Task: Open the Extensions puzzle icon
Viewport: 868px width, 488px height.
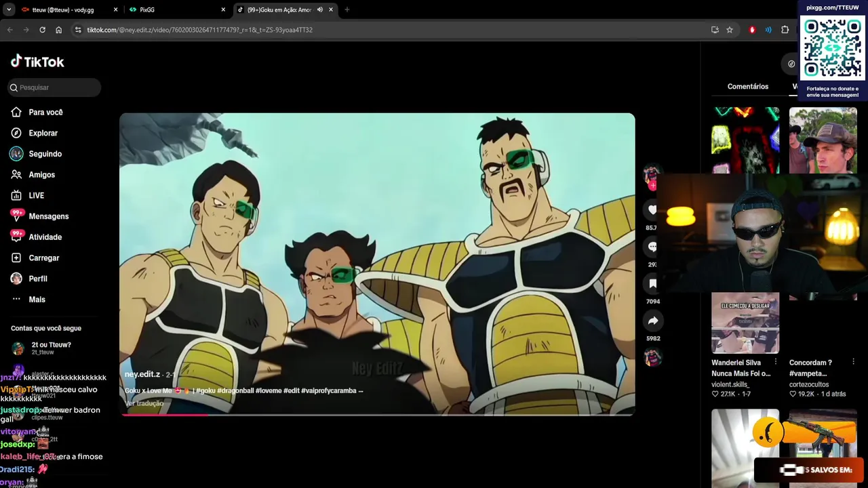Action: (785, 30)
